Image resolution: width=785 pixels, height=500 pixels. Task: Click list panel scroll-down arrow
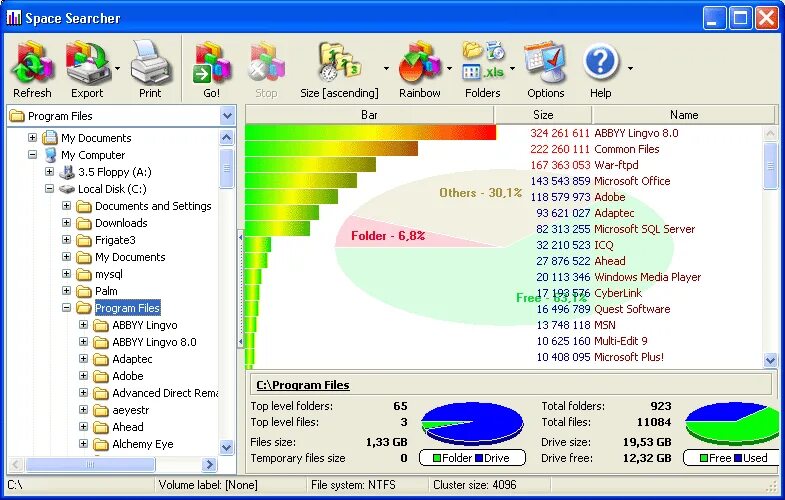pyautogui.click(x=770, y=359)
